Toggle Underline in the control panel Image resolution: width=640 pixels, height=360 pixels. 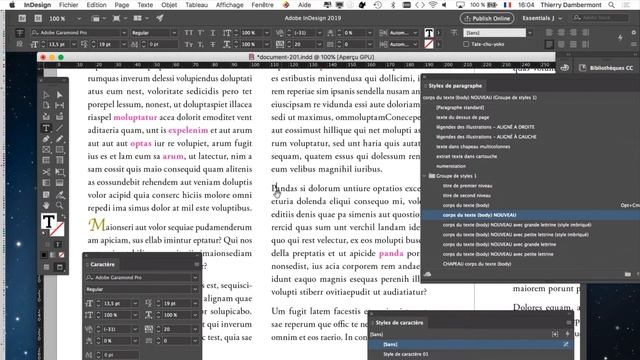[213, 33]
